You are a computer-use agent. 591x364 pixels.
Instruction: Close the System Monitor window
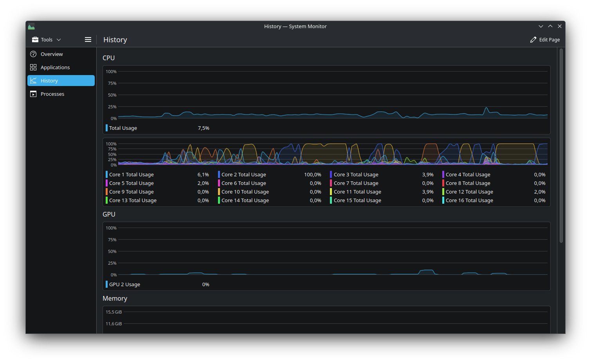560,27
